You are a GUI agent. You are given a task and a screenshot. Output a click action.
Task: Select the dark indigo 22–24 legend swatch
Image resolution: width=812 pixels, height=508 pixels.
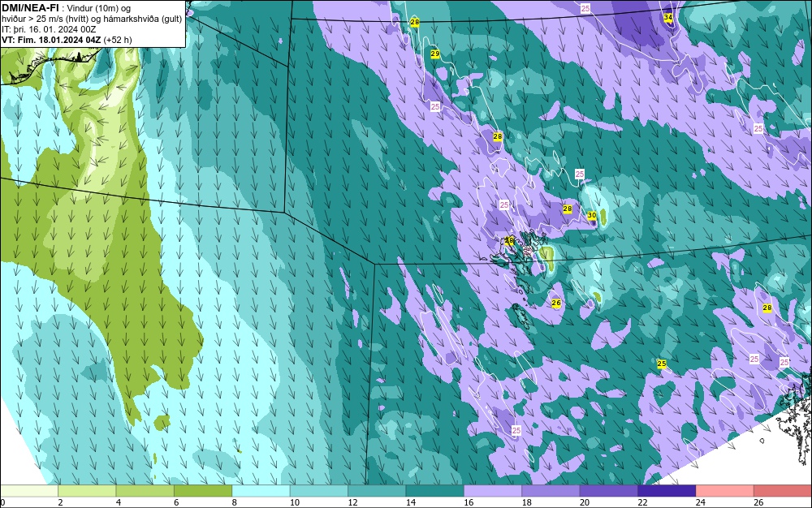[667, 491]
